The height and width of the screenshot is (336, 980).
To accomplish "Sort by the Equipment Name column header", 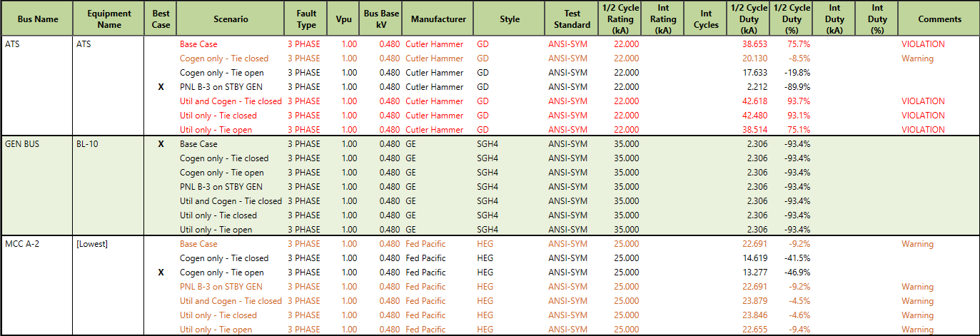I will tap(109, 19).
